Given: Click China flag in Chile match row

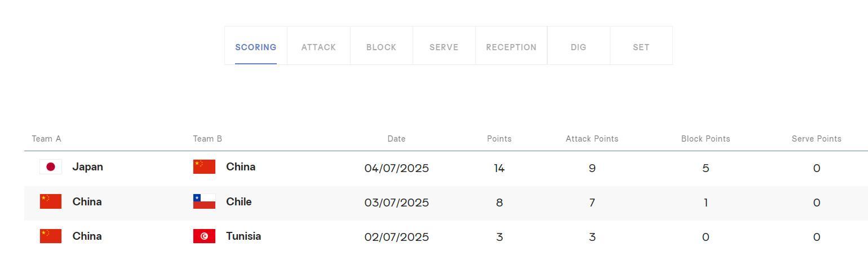Looking at the screenshot, I should (x=51, y=202).
